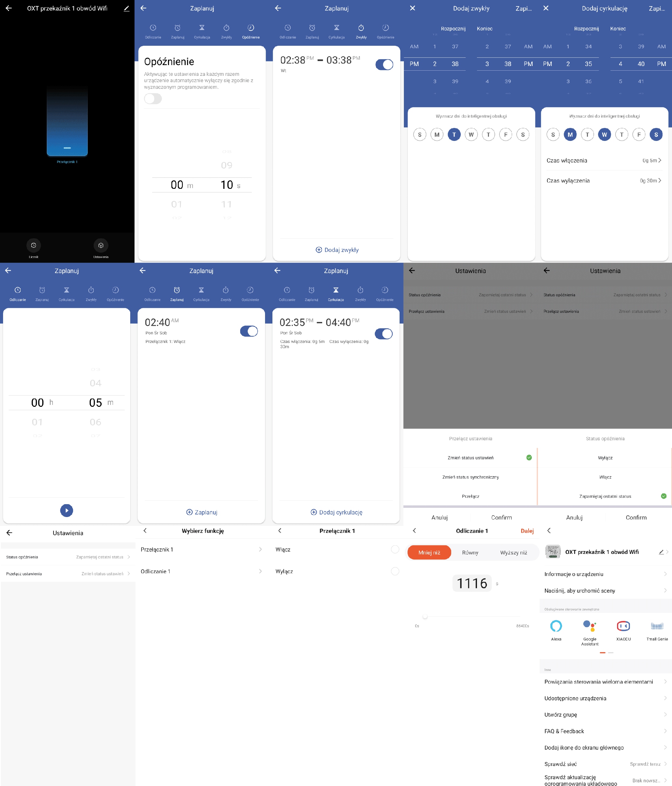Open Przełącznik 1 function chevron
Viewport: 672px width, 786px height.
(260, 549)
